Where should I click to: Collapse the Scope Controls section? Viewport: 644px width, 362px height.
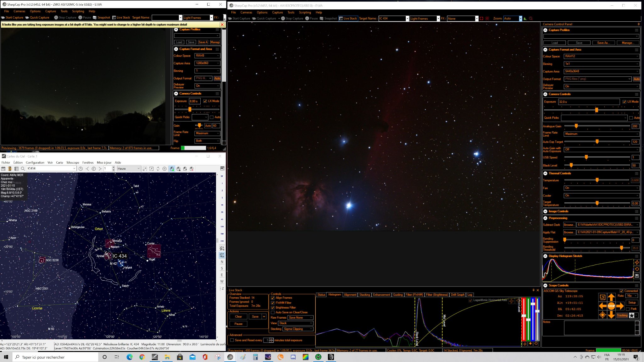point(545,286)
